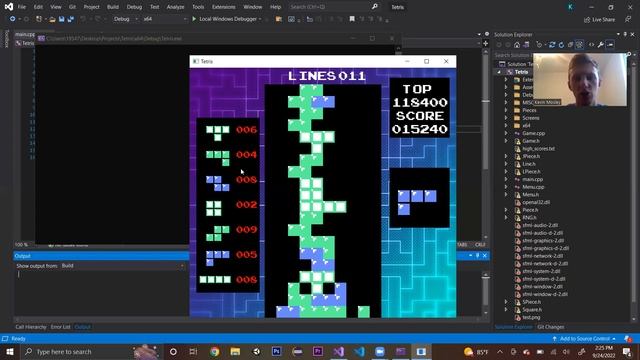640x360 pixels.
Task: Click the Windows Start button
Action: coord(10,352)
